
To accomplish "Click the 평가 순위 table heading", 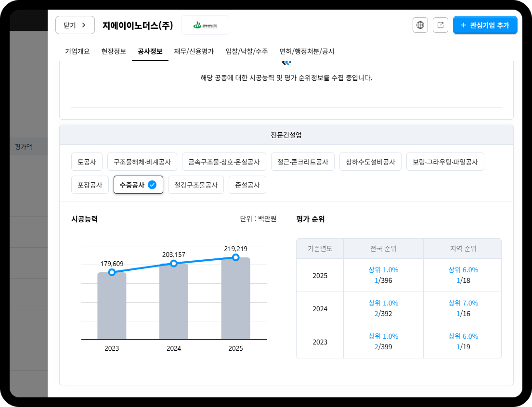I will pos(311,219).
